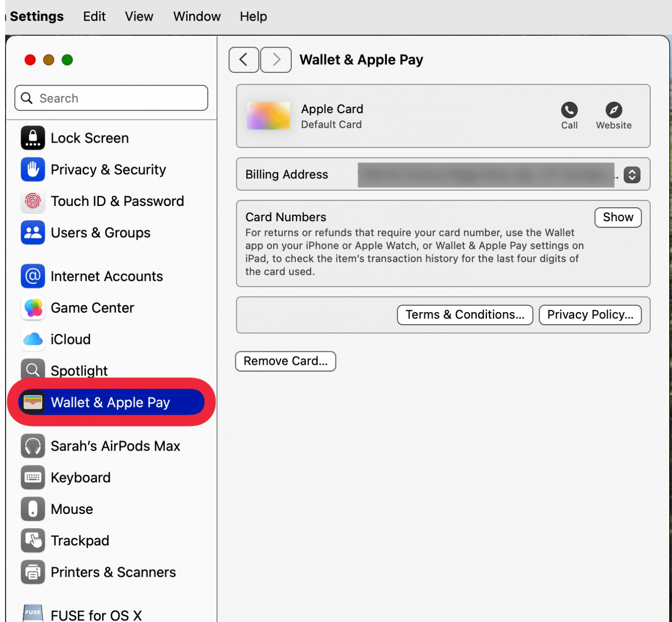Open Sarah's AirPods Max settings

click(x=115, y=446)
